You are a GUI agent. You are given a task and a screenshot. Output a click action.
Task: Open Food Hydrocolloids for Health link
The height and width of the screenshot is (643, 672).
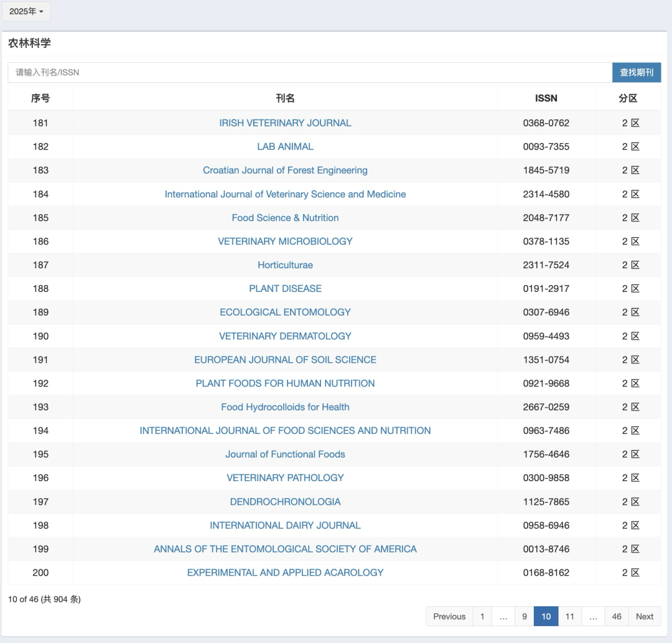pyautogui.click(x=285, y=407)
